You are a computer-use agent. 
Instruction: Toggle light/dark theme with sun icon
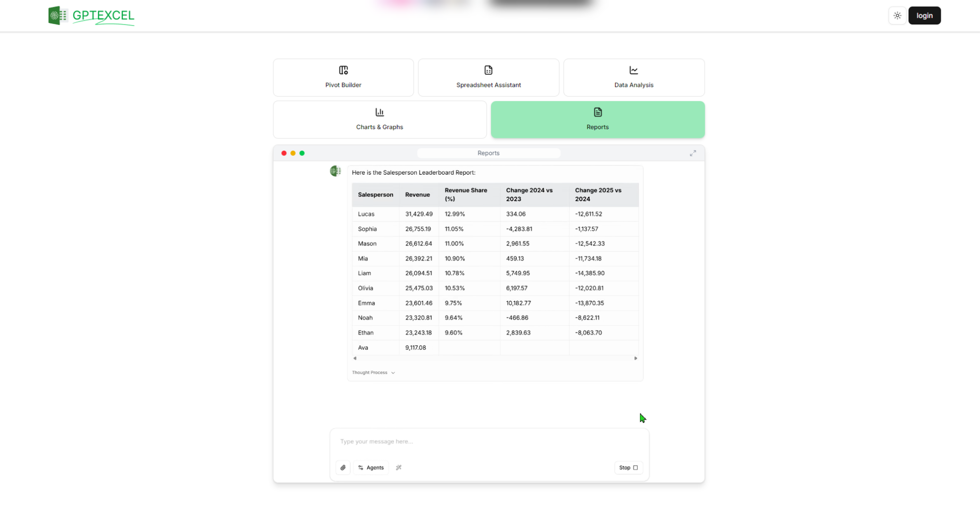897,15
